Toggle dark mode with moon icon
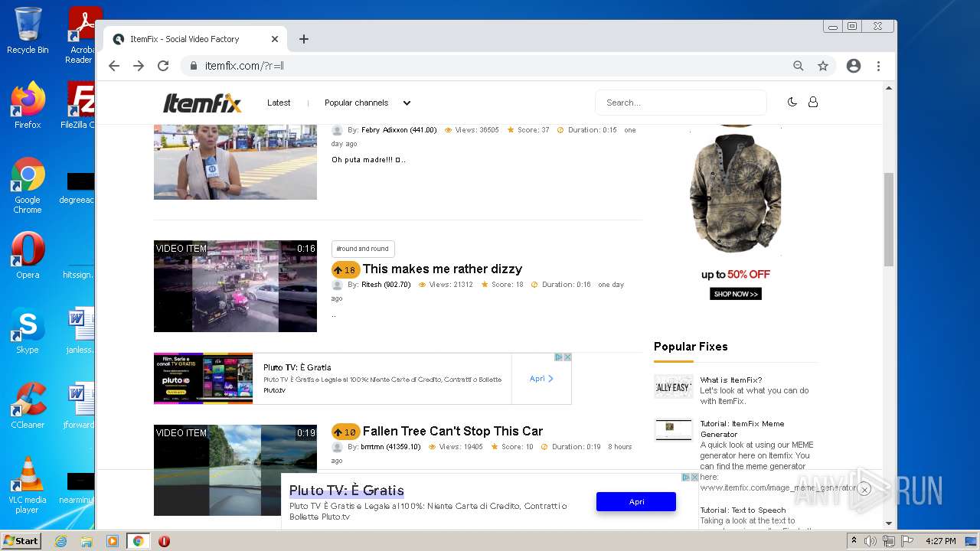The height and width of the screenshot is (551, 980). coord(792,102)
